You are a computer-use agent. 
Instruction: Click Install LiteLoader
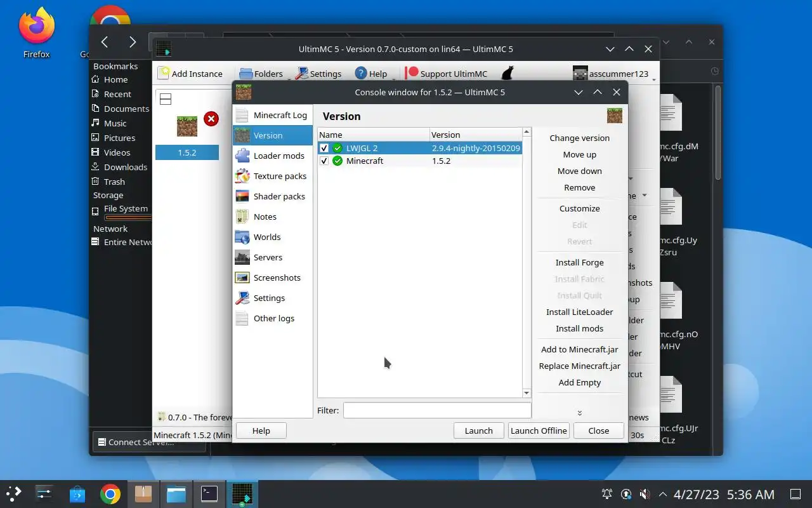(579, 312)
